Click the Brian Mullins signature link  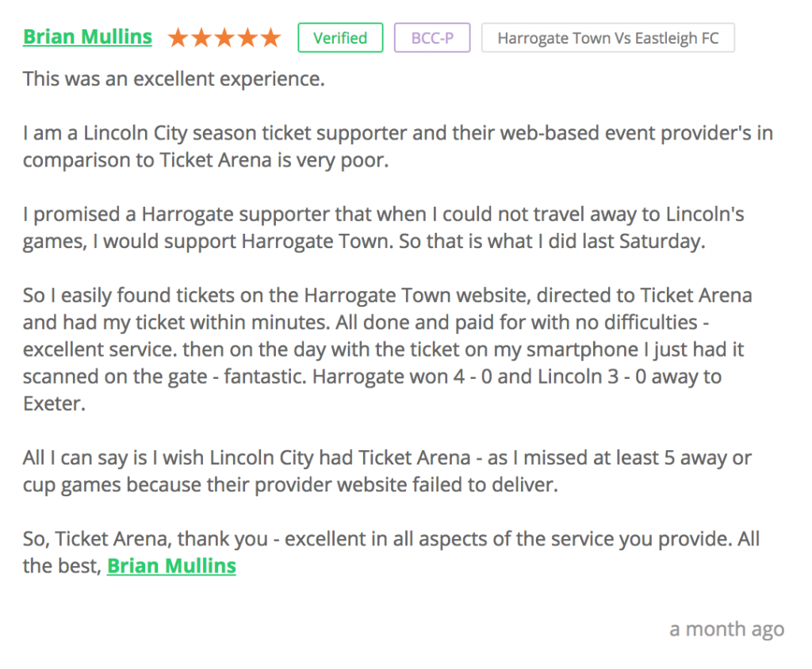point(171,566)
